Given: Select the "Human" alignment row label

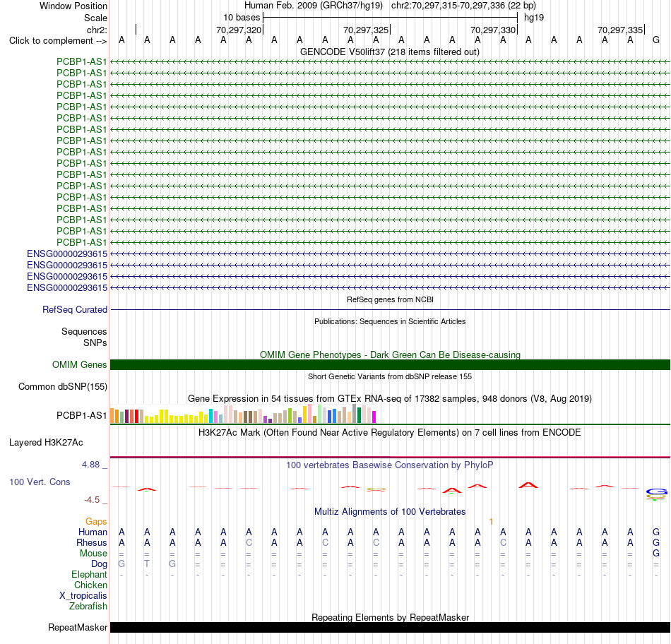Looking at the screenshot, I should click(x=93, y=532).
